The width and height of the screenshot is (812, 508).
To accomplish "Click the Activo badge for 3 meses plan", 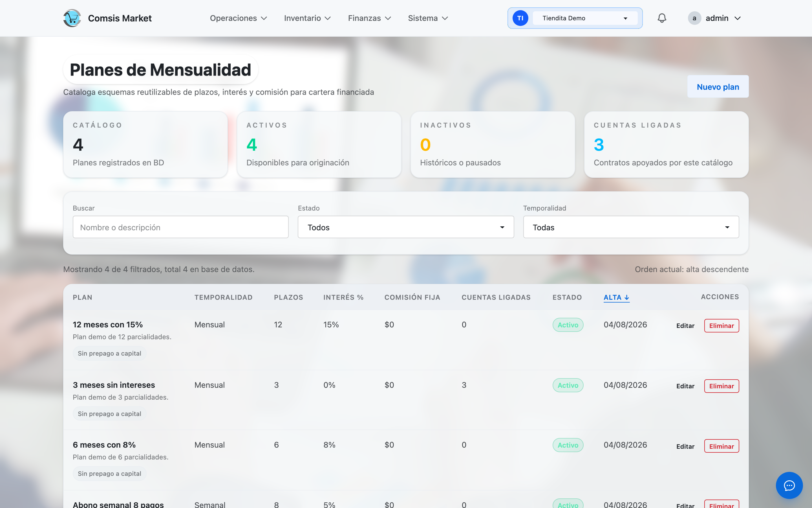I will tap(568, 385).
